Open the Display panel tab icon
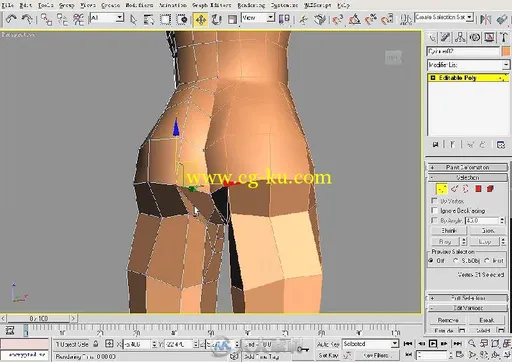This screenshot has width=512, height=362. (x=489, y=37)
